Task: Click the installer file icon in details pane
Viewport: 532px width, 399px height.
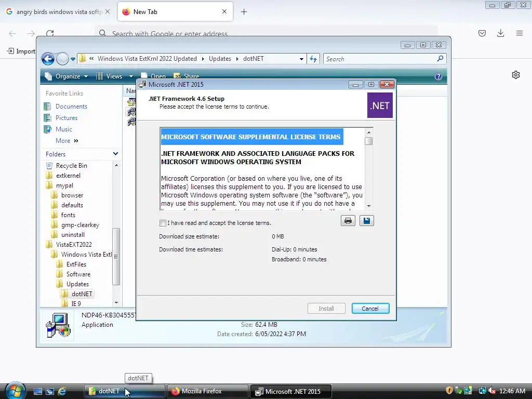Action: [58, 325]
